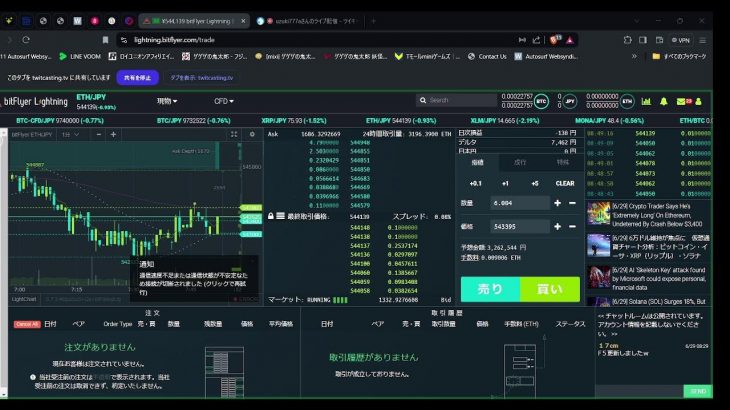Viewport: 730px width, 410px height.
Task: Switch to the 特殊 special order tab
Action: 562,161
